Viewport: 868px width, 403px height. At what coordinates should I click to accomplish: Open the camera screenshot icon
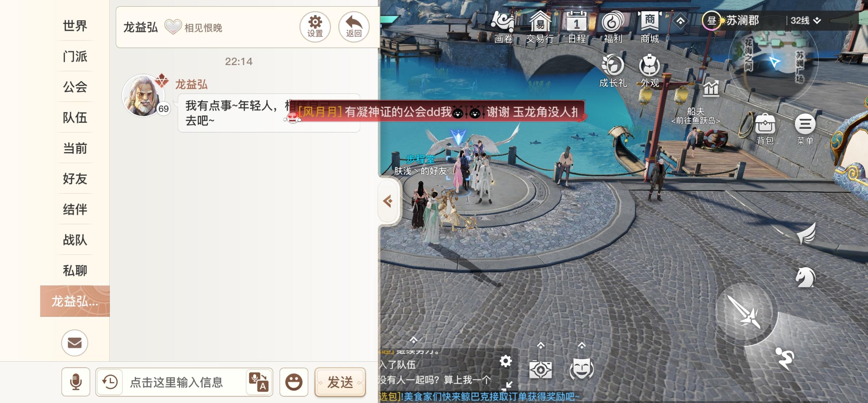540,370
